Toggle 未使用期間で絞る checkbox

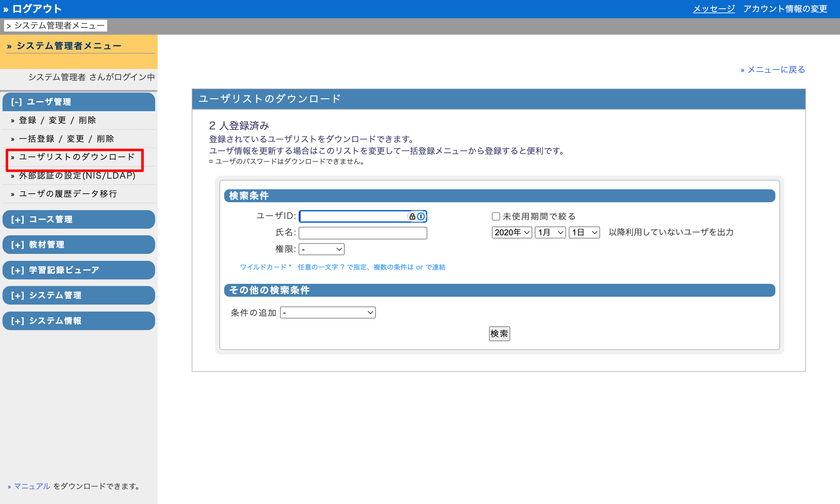click(496, 216)
